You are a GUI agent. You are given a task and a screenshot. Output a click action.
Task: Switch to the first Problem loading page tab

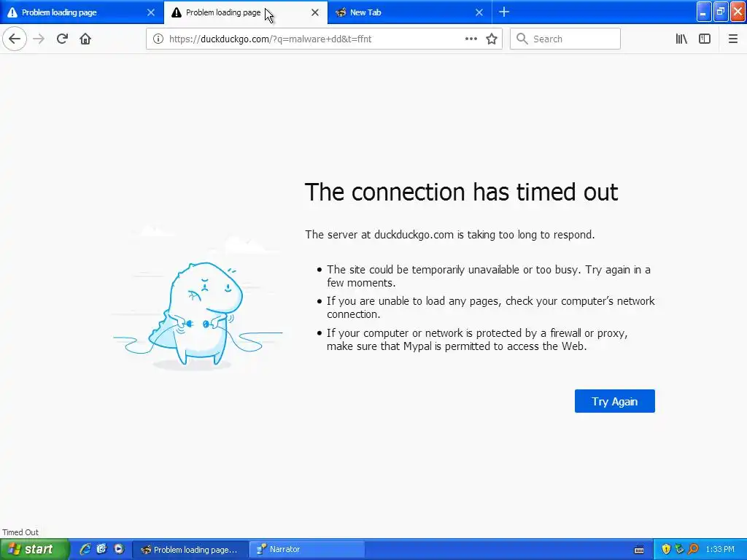tap(82, 12)
